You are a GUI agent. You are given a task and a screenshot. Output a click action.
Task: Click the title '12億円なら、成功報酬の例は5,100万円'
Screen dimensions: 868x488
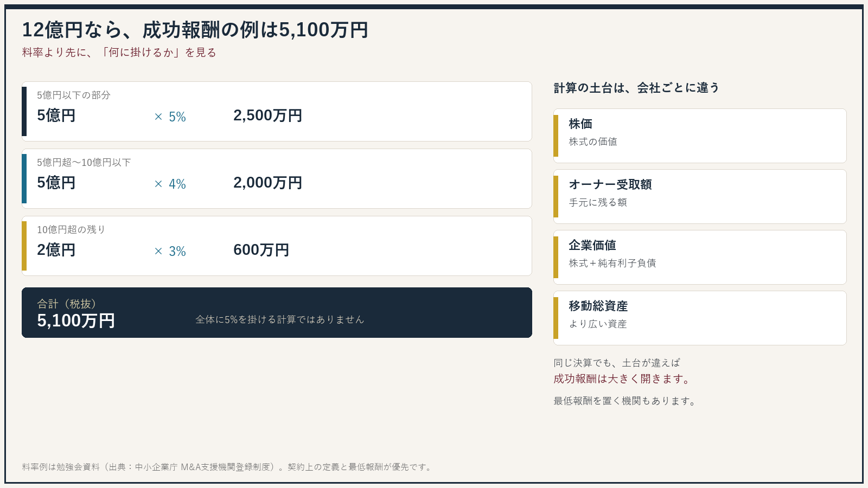pos(195,30)
